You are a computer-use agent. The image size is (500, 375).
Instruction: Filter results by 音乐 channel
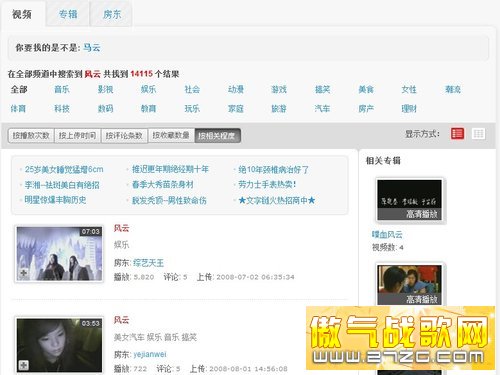(62, 89)
